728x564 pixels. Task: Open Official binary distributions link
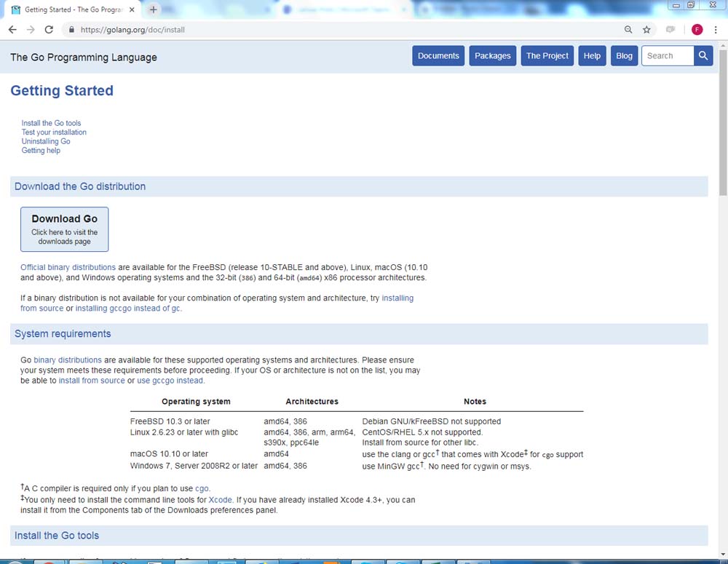pos(68,267)
